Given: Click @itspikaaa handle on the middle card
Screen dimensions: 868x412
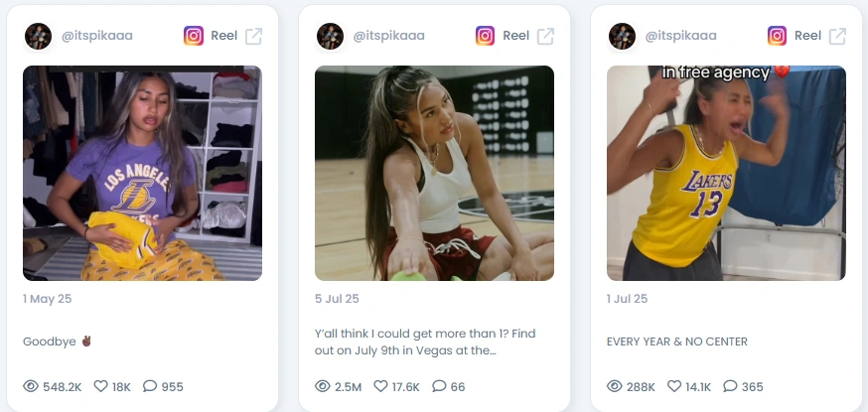Looking at the screenshot, I should (388, 36).
